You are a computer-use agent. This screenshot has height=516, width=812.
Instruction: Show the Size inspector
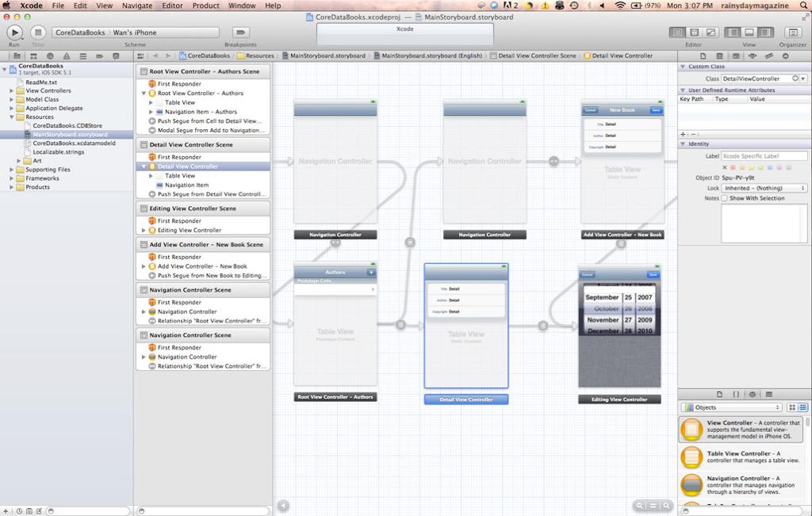pyautogui.click(x=769, y=56)
